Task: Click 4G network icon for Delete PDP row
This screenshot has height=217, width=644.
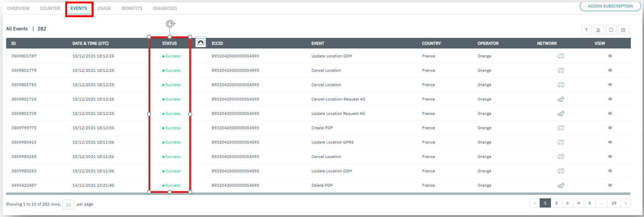Action: 560,186
